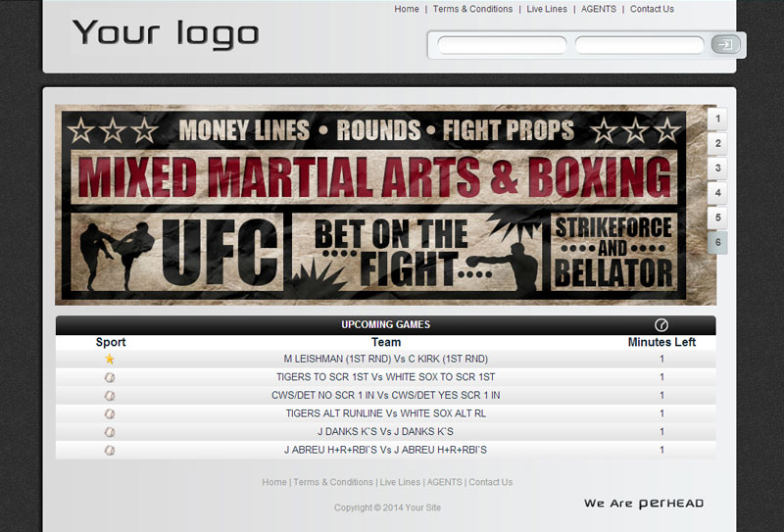Click the gold star sport icon
Viewport: 784px width, 532px height.
click(x=110, y=359)
